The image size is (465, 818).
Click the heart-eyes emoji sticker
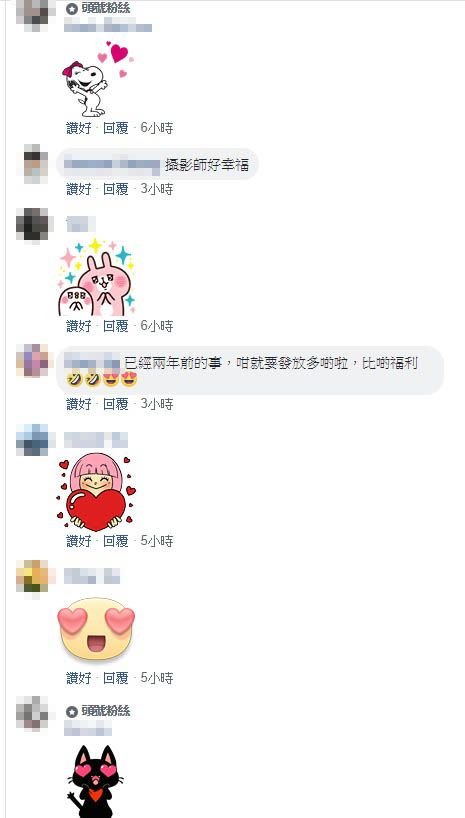point(97,629)
